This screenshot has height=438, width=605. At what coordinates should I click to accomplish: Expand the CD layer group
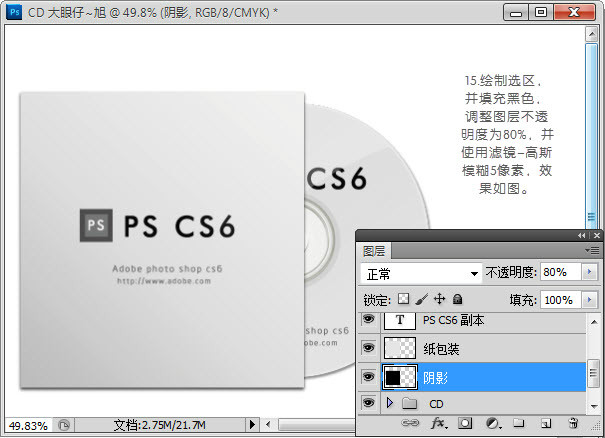(x=390, y=403)
